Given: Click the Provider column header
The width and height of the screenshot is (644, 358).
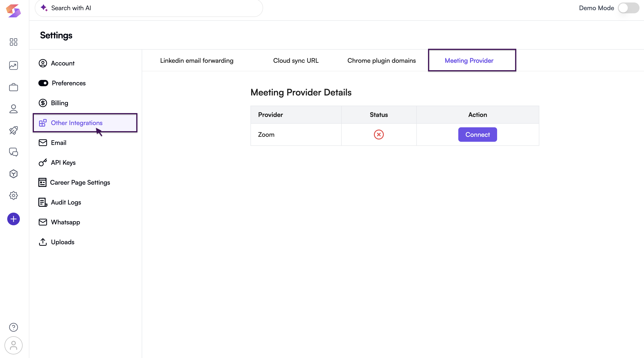Looking at the screenshot, I should 296,115.
